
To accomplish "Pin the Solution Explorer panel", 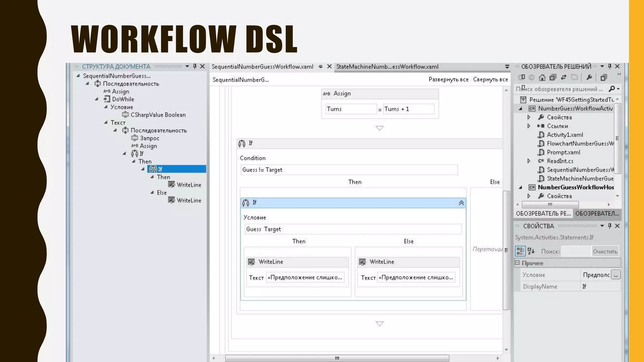I will click(x=610, y=66).
